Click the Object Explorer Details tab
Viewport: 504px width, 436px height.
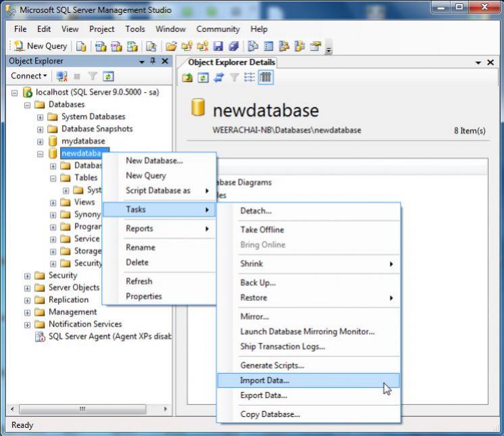[x=232, y=62]
